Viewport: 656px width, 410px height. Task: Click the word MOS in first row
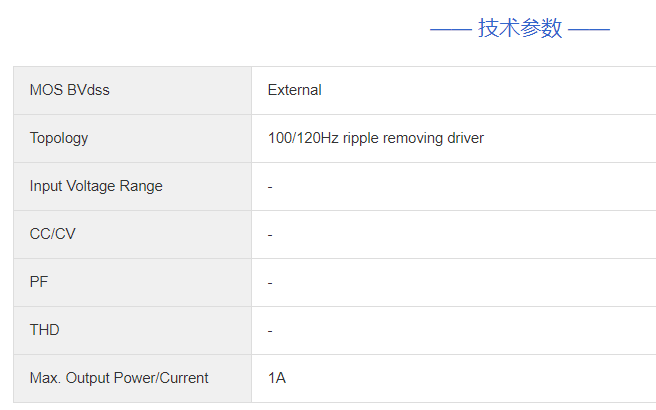pyautogui.click(x=46, y=90)
